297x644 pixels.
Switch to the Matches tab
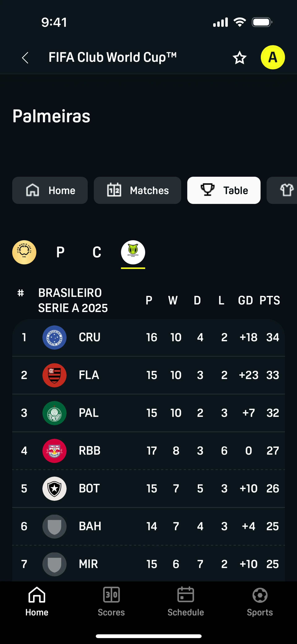[x=137, y=190]
